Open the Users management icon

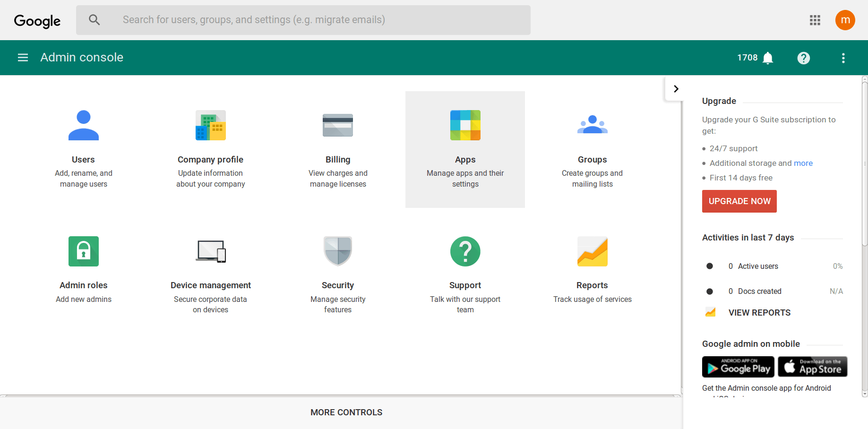[84, 125]
